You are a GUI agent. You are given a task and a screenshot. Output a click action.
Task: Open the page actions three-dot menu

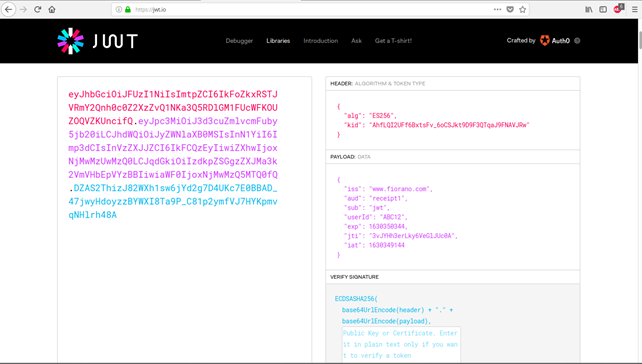point(497,9)
